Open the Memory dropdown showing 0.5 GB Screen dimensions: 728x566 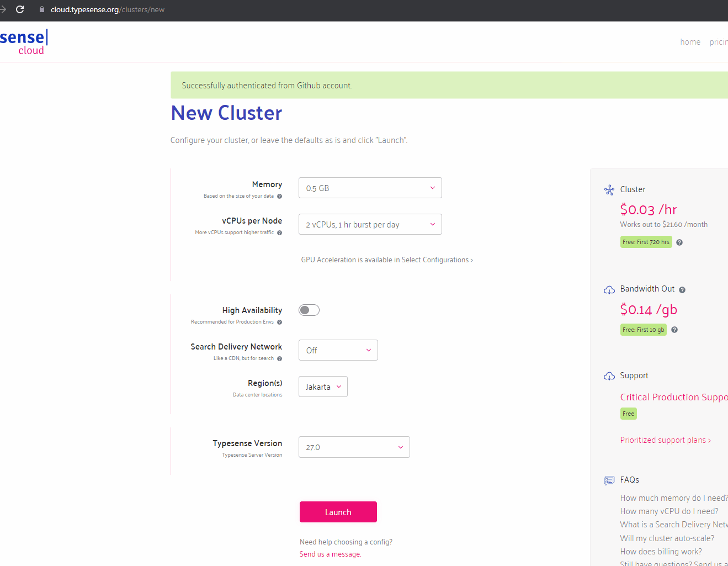pos(370,188)
